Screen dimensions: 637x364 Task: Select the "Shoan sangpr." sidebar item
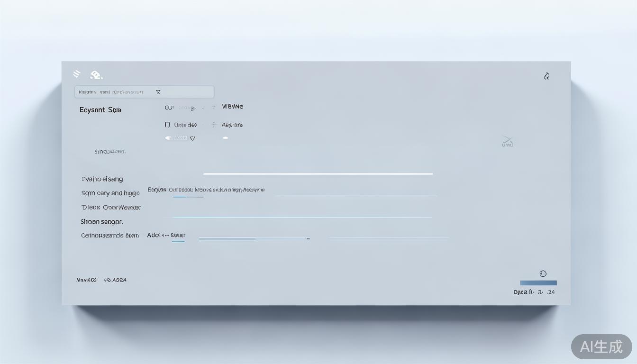point(101,221)
